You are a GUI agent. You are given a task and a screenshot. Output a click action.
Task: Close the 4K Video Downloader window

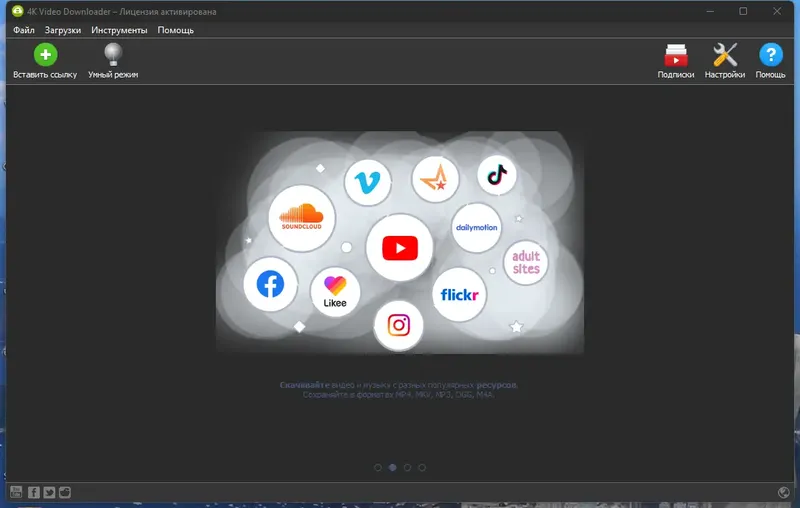tap(777, 11)
